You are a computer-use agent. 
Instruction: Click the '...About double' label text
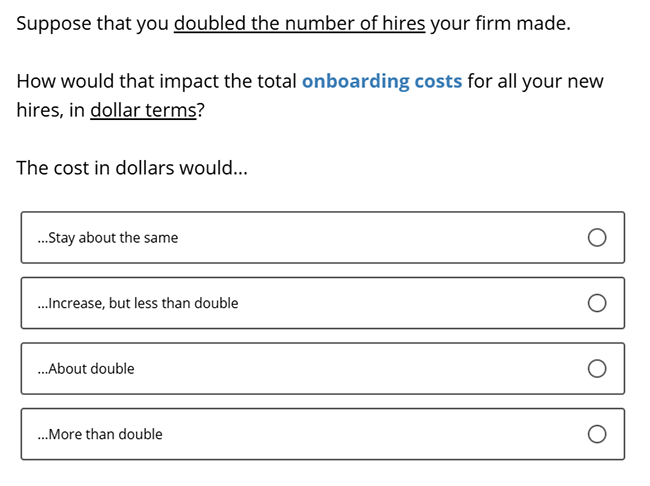click(x=86, y=369)
